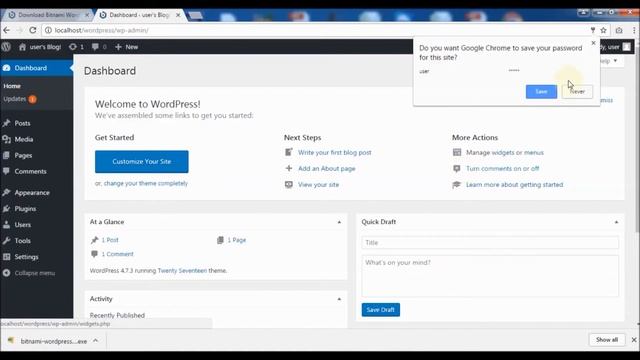
Task: Click Turn comments on or off
Action: pos(502,169)
